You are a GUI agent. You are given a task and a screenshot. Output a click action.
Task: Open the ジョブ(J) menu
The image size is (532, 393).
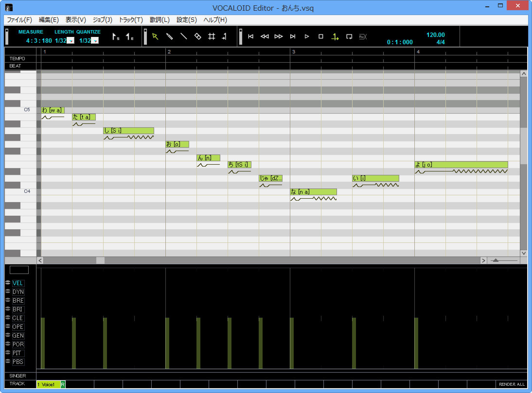[102, 20]
